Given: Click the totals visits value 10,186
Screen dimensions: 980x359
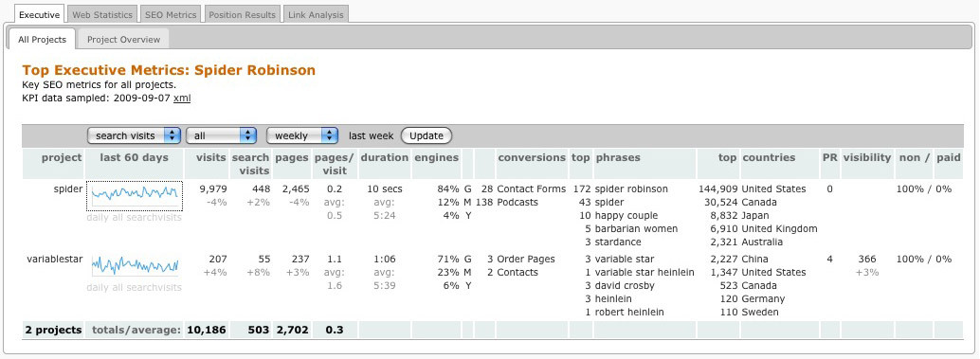Looking at the screenshot, I should click(x=207, y=330).
